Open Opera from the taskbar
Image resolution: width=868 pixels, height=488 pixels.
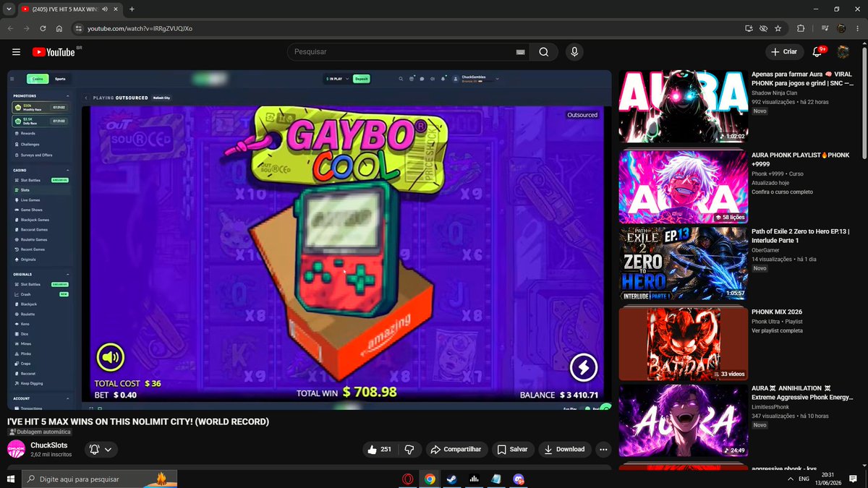point(408,479)
